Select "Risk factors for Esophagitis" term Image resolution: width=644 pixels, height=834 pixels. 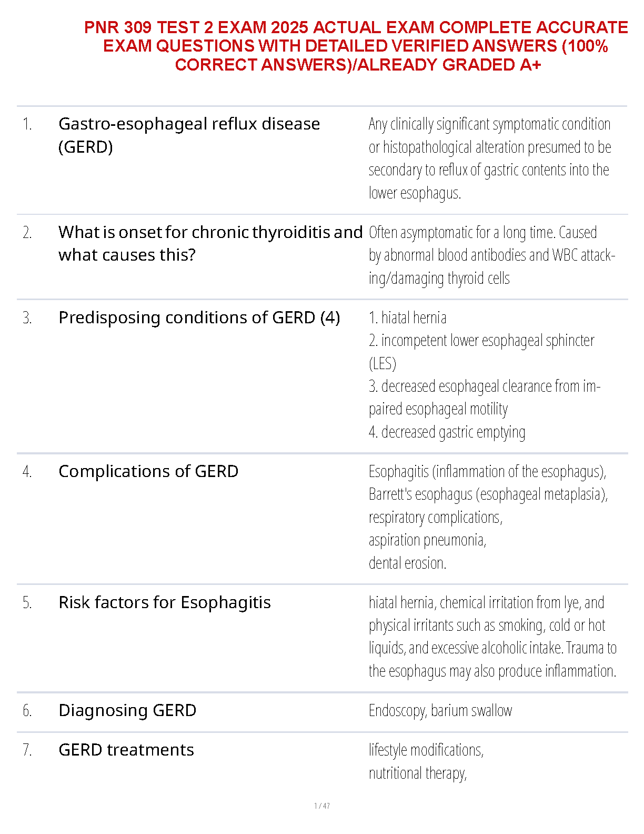165,602
